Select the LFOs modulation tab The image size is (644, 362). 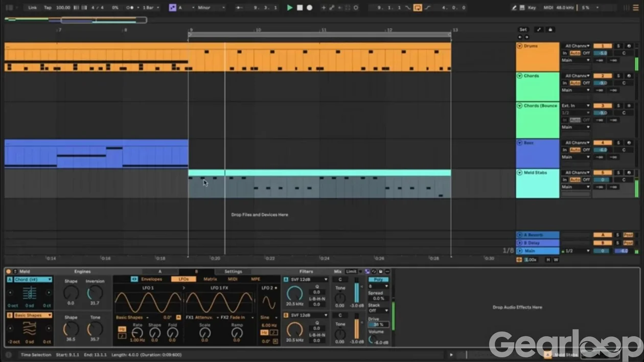click(183, 279)
